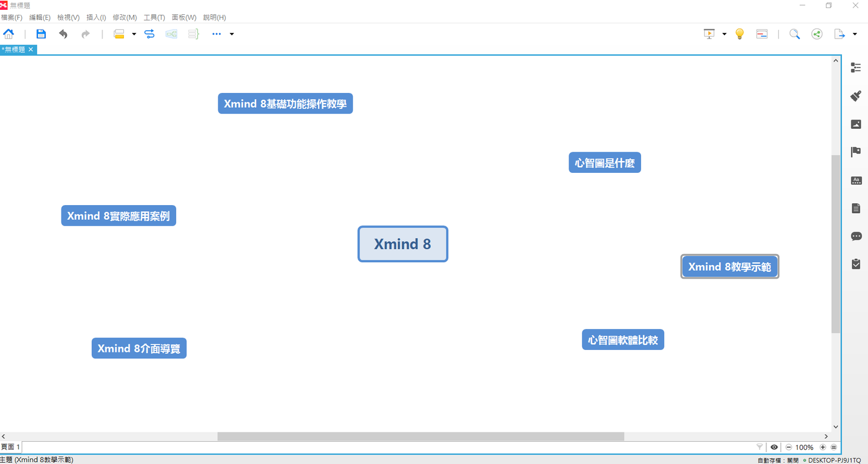This screenshot has width=868, height=464.
Task: Insert a new topic with the yellow topic icon
Action: (119, 34)
